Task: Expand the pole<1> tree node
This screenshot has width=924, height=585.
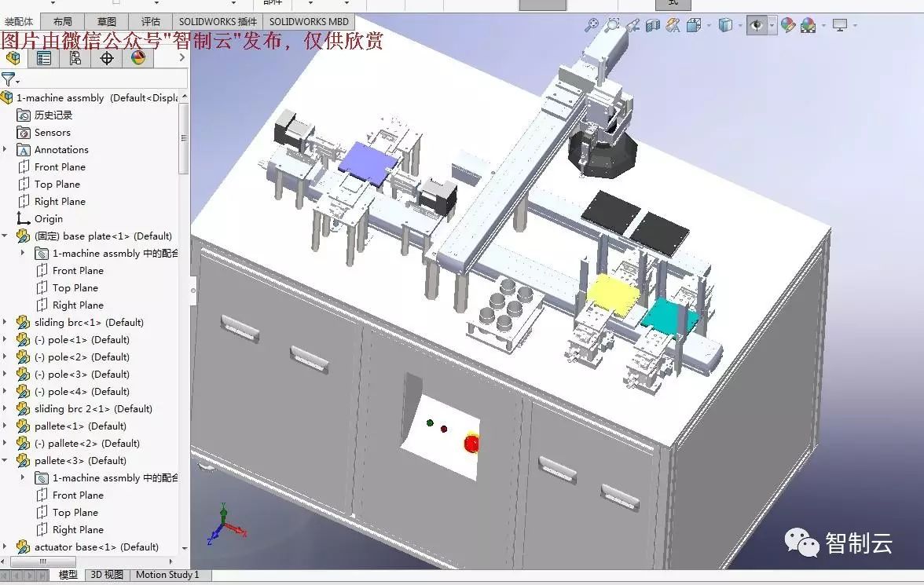Action: click(x=5, y=339)
